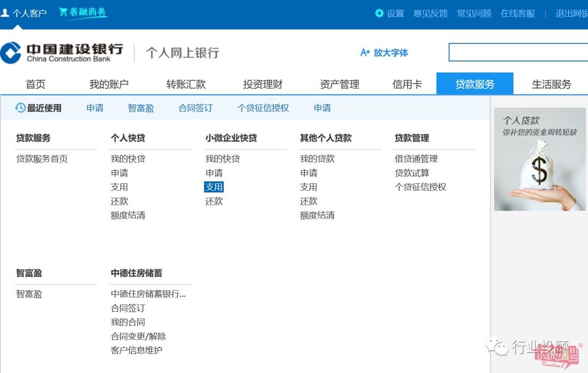This screenshot has width=588, height=373.
Task: Click the highlighted 支用 under 小微企业快贷
Action: pos(214,186)
